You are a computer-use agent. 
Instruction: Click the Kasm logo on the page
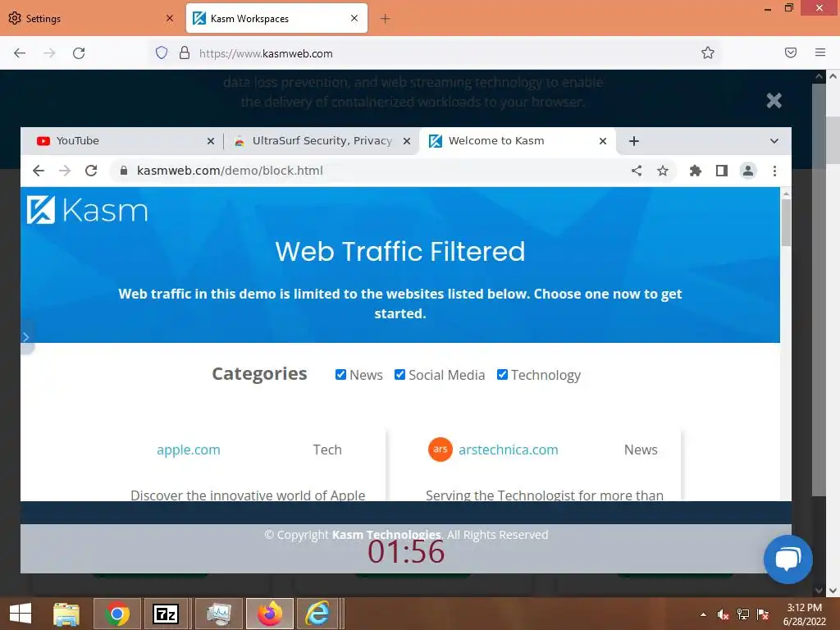pyautogui.click(x=87, y=209)
